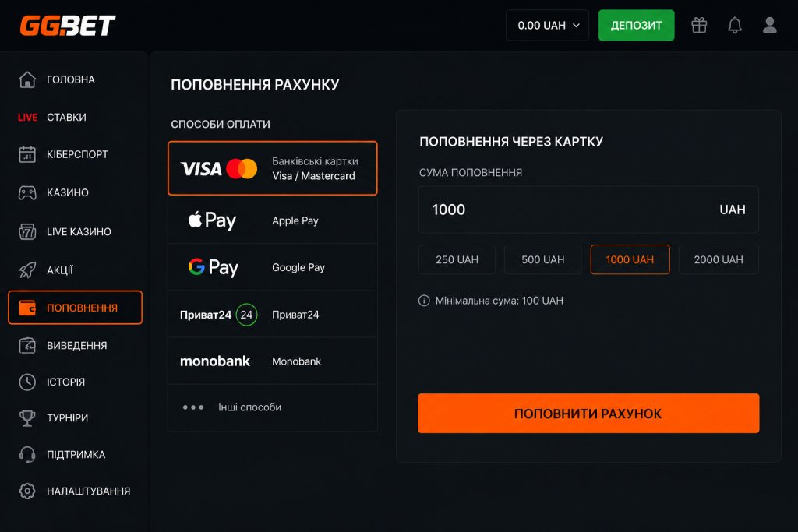Click the gamepad icon for Казино
The width and height of the screenshot is (798, 532).
(27, 192)
